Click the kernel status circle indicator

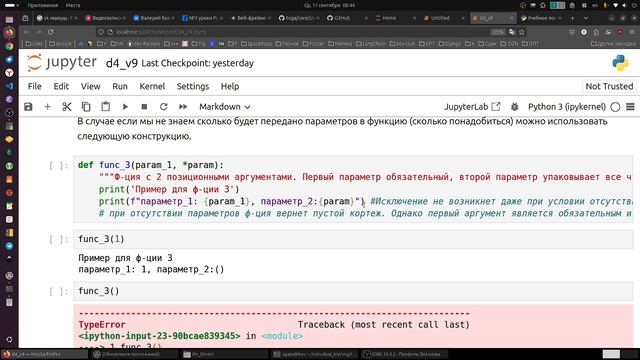(x=615, y=107)
